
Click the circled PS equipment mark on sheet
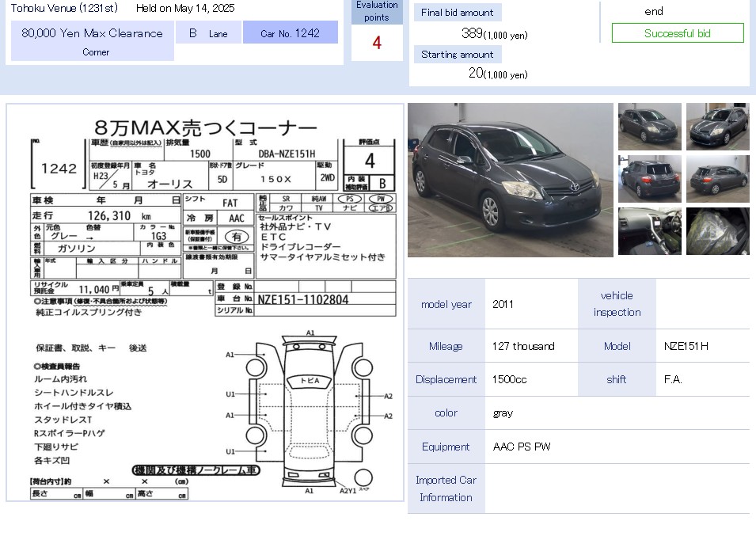350,199
